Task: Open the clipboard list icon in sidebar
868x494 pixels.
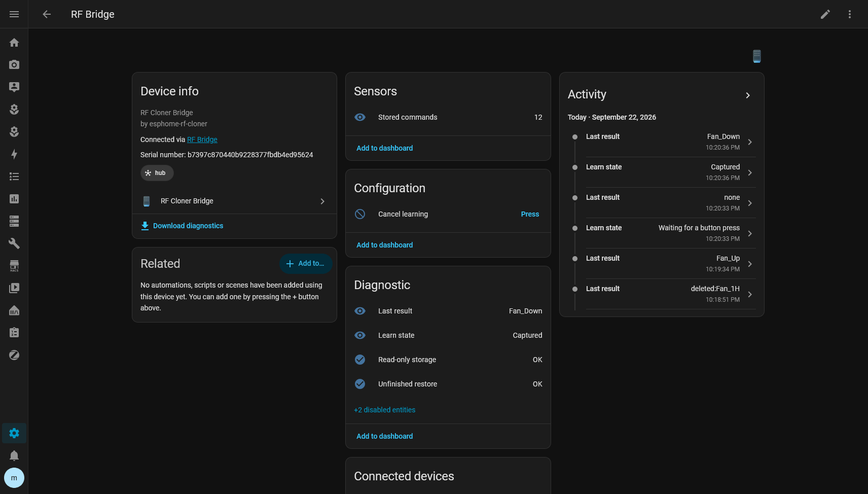Action: click(14, 333)
